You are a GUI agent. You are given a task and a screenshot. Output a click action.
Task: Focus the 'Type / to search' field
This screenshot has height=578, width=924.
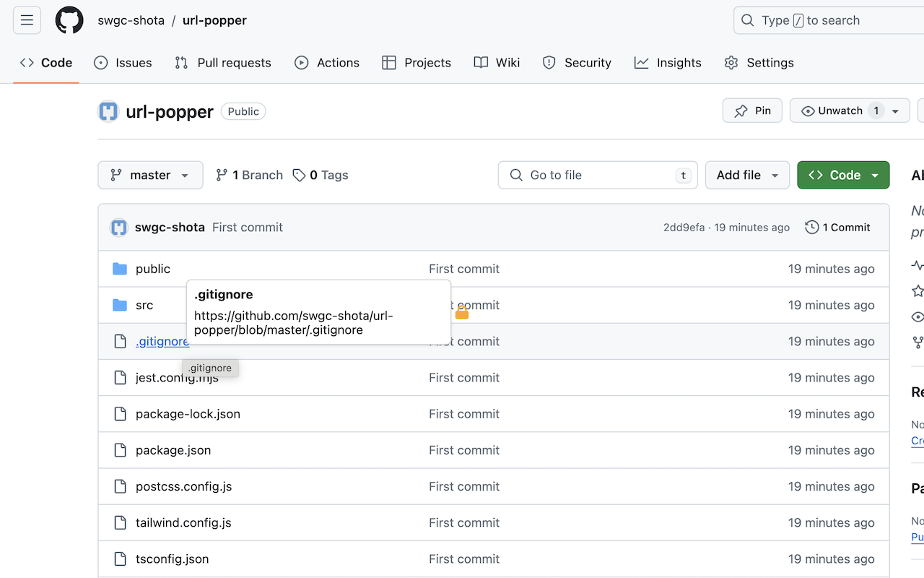[x=829, y=20]
